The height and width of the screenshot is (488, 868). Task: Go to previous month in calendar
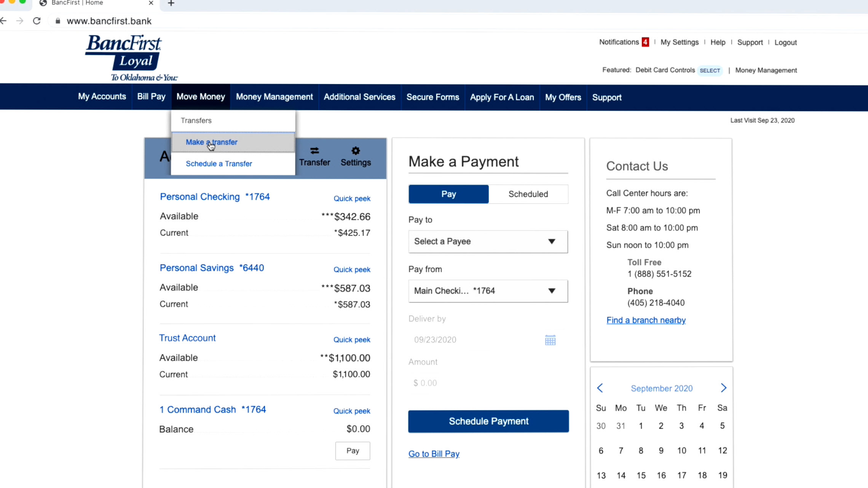(600, 388)
